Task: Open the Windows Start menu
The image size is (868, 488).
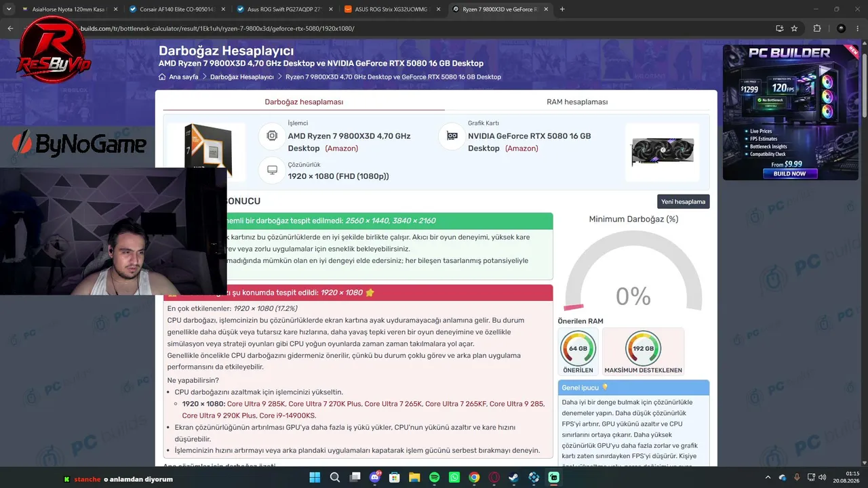Action: pos(315,478)
